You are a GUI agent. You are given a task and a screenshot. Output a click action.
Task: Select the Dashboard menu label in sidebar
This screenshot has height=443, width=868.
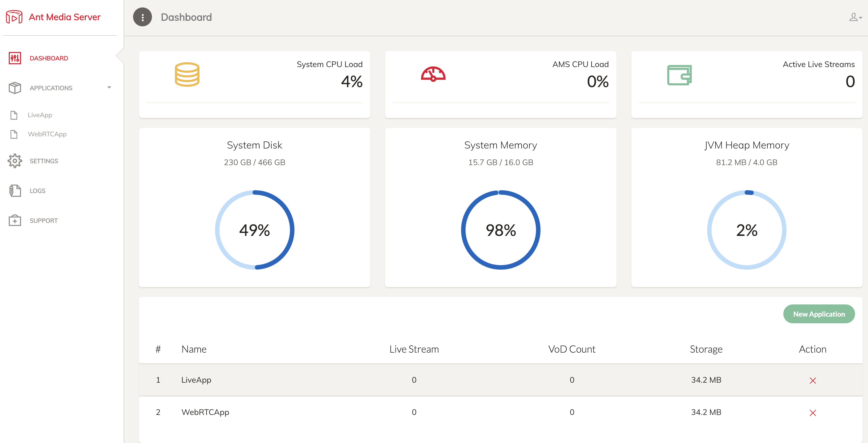click(49, 58)
